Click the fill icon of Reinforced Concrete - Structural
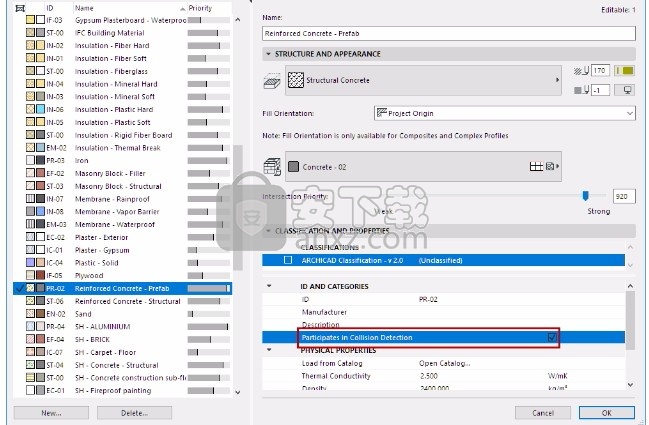The width and height of the screenshot is (649, 425). (30, 301)
